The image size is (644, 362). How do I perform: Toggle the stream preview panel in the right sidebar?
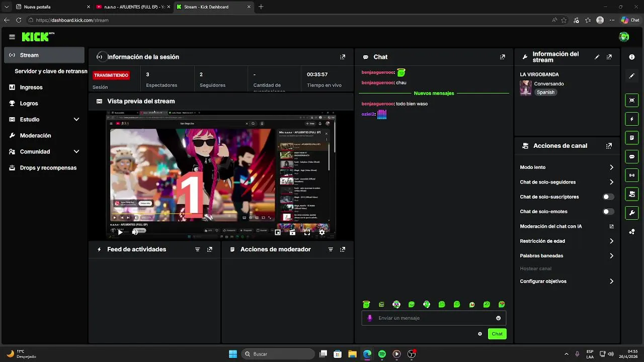point(632,101)
